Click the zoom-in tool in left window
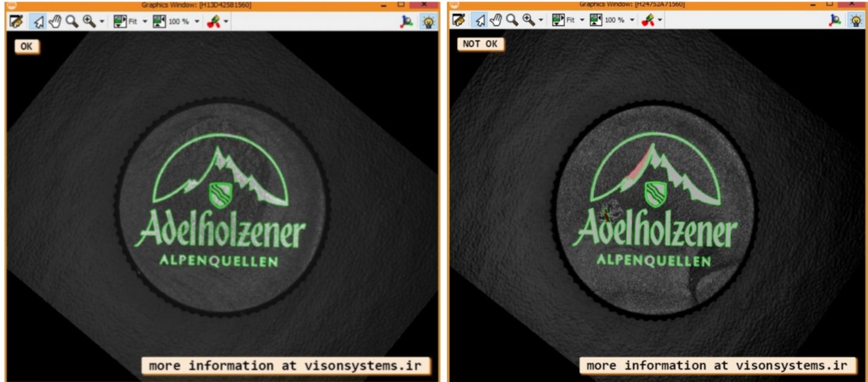This screenshot has height=382, width=868. (89, 21)
